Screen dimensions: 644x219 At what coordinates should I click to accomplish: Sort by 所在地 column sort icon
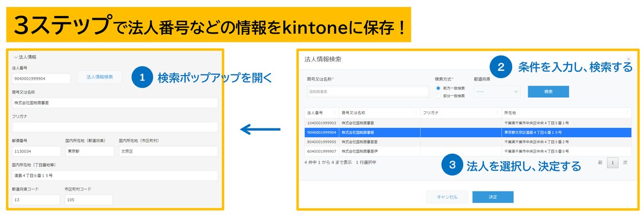point(627,113)
